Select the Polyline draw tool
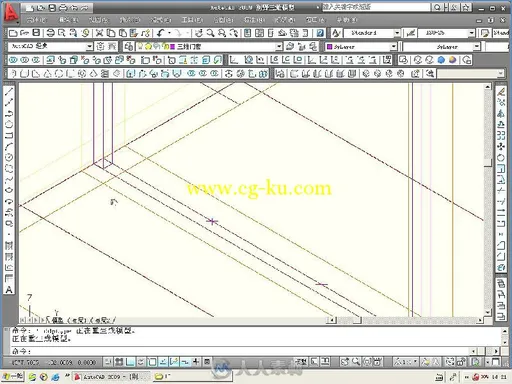 [9, 113]
